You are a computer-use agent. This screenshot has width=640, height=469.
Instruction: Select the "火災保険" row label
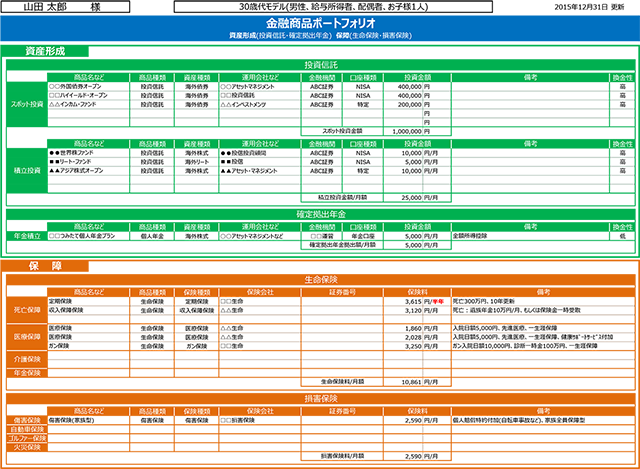tap(27, 447)
